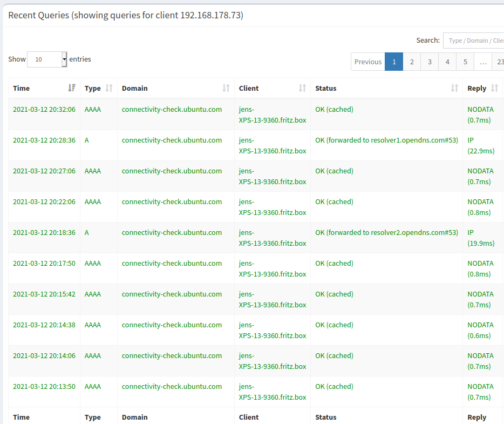Go to the Previous page
The width and height of the screenshot is (504, 424).
[368, 62]
